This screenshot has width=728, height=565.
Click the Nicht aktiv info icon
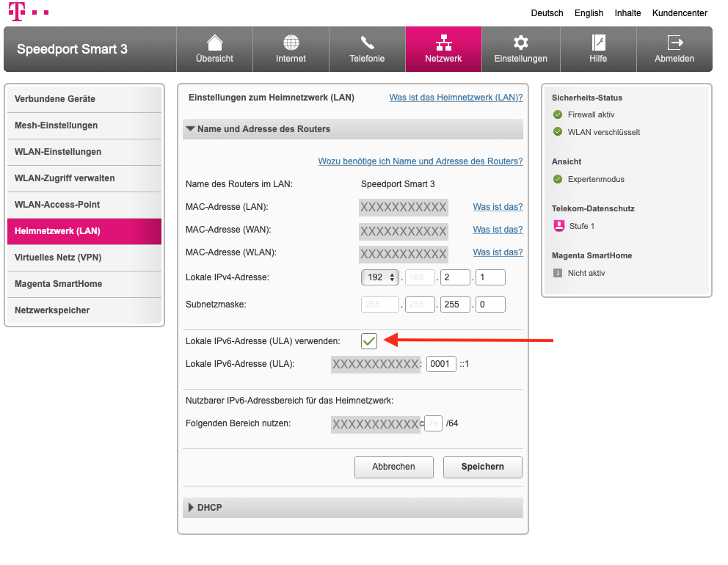[558, 273]
